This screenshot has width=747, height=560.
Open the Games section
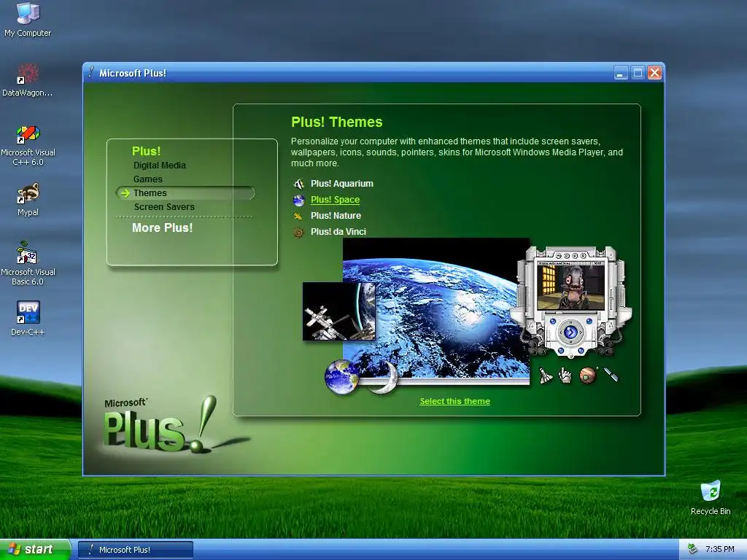pyautogui.click(x=147, y=179)
